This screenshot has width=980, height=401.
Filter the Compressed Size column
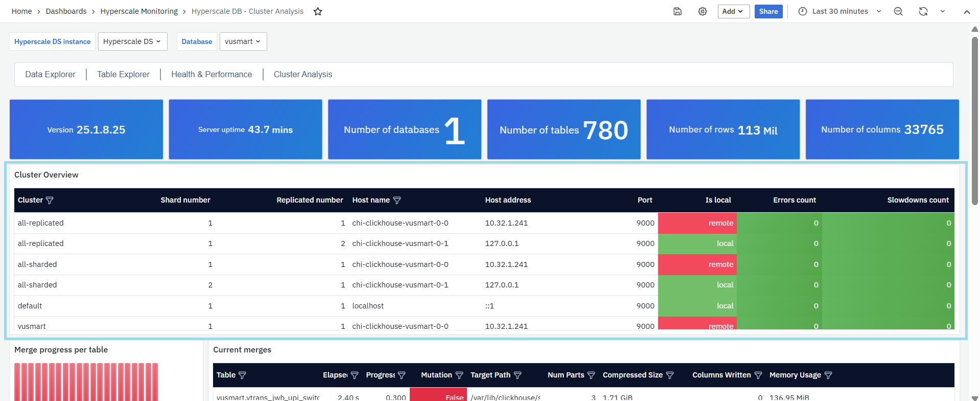(x=670, y=375)
